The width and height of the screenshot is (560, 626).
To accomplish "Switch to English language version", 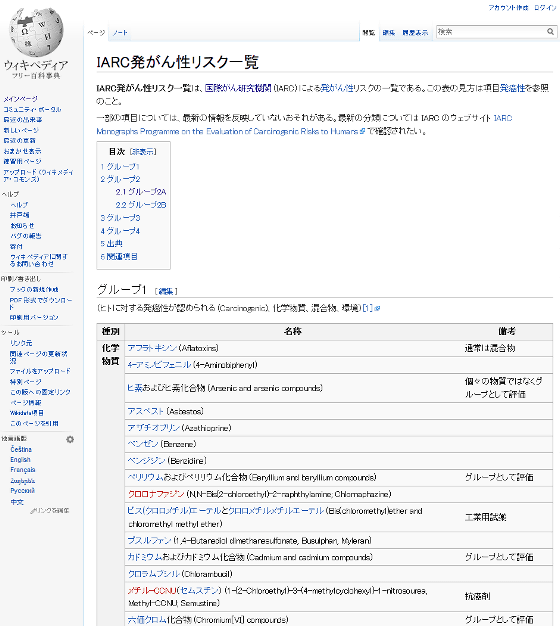I will 20,460.
